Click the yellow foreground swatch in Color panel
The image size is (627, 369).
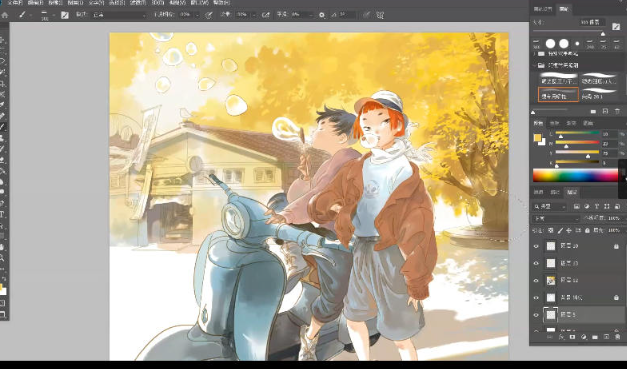[537, 138]
